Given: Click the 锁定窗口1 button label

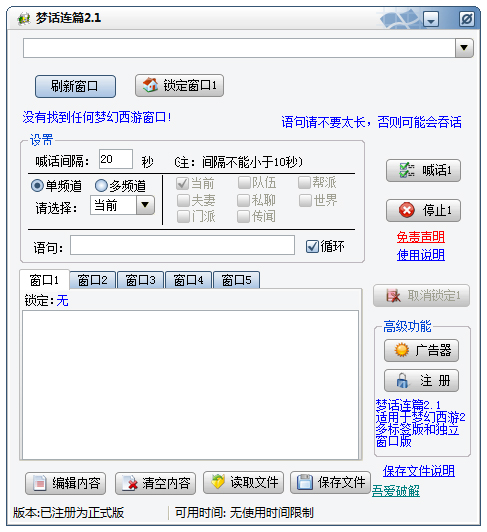Looking at the screenshot, I should (x=190, y=86).
